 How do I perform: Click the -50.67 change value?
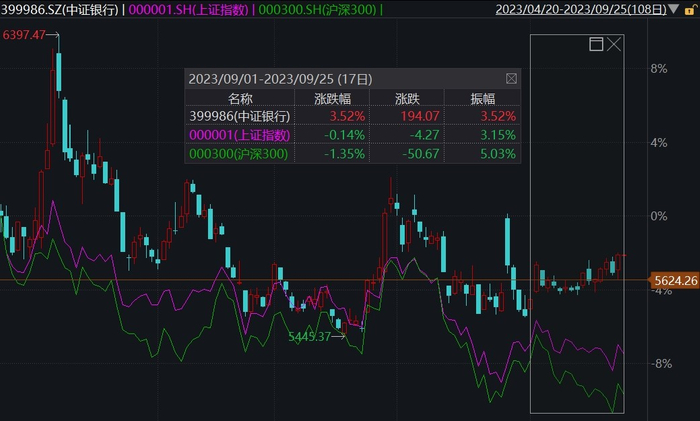421,154
